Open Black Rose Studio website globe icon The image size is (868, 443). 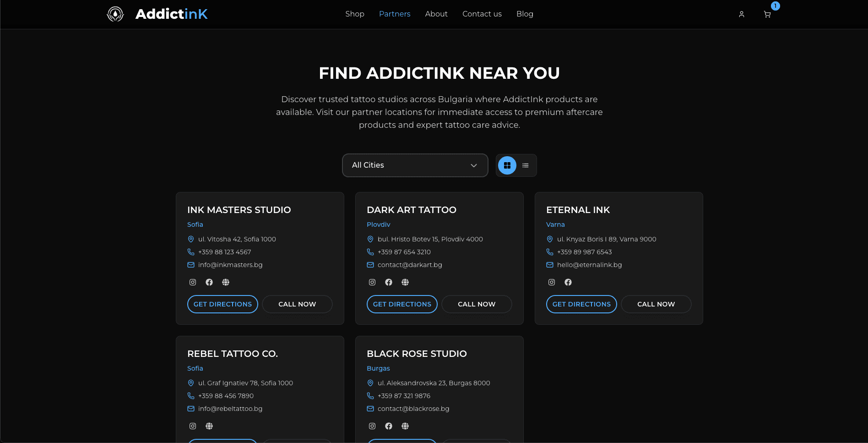pyautogui.click(x=405, y=426)
